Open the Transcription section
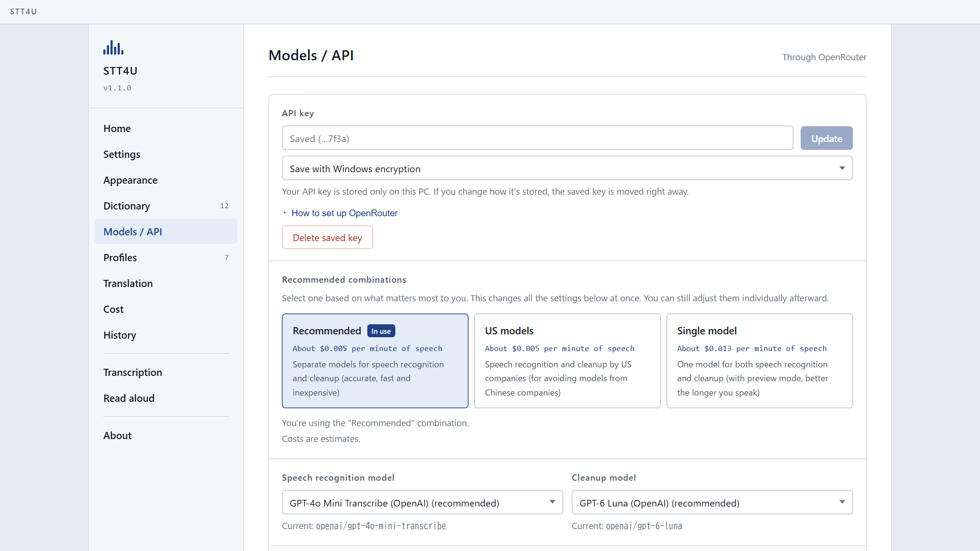 pos(166,372)
